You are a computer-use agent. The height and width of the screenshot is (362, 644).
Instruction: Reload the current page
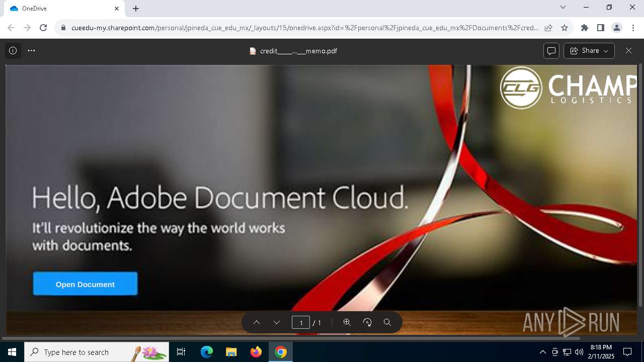click(x=43, y=28)
